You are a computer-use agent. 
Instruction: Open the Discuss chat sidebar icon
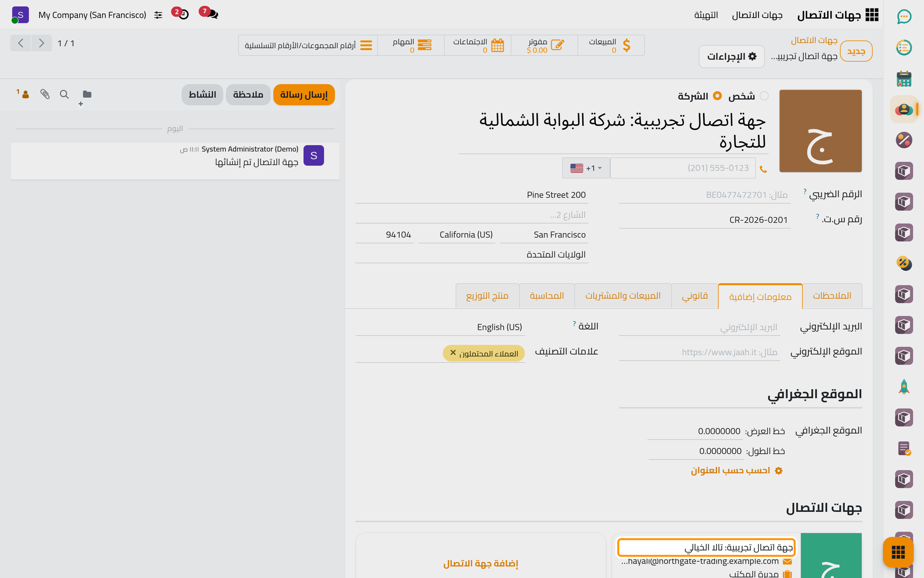click(904, 17)
